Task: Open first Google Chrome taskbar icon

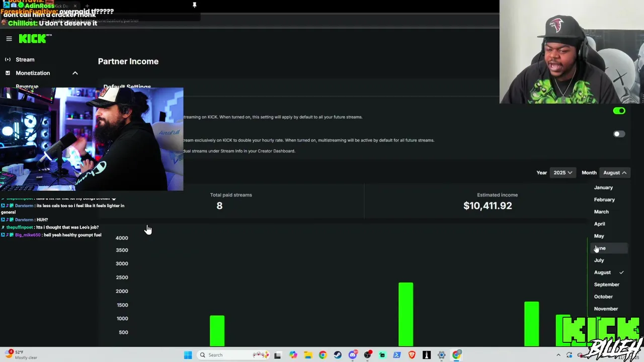Action: (323, 355)
